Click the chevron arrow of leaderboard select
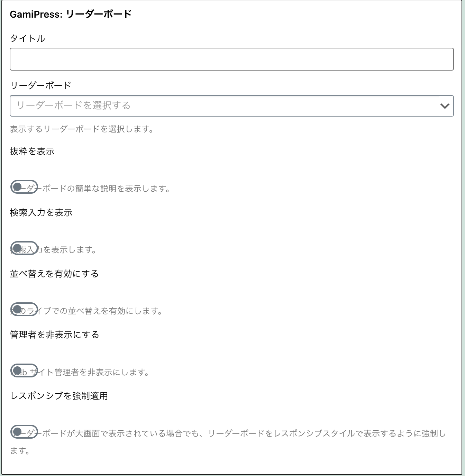 pos(445,106)
